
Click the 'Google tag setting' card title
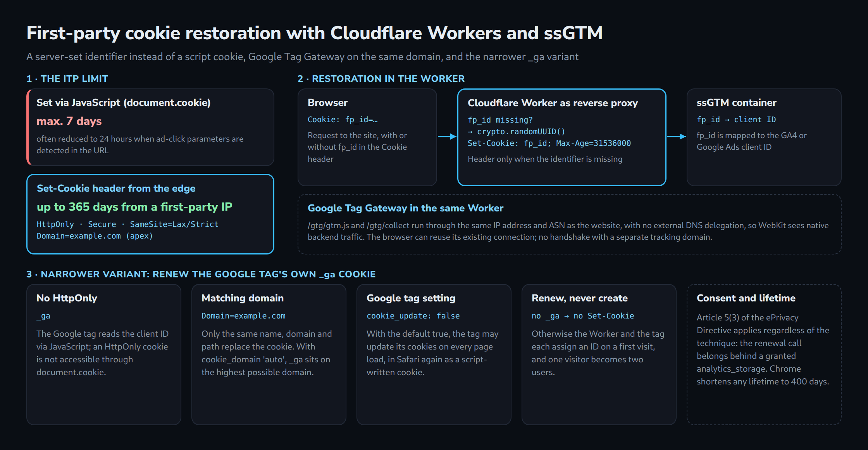pyautogui.click(x=411, y=298)
